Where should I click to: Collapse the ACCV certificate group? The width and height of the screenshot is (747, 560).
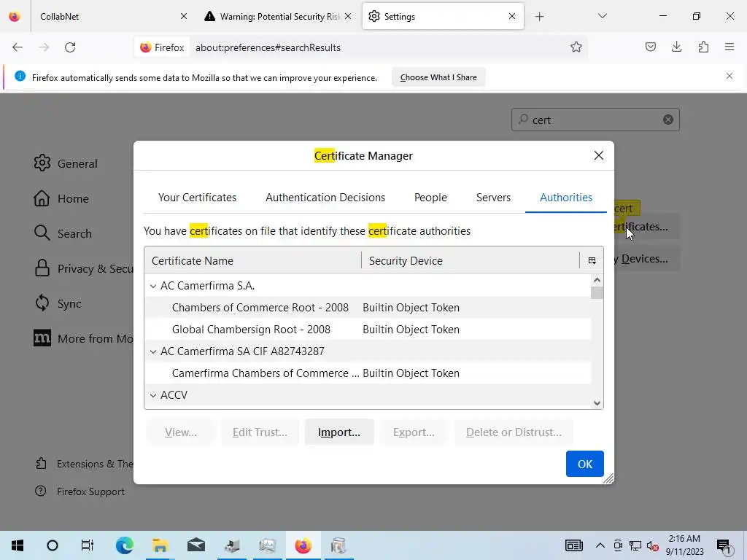(153, 395)
